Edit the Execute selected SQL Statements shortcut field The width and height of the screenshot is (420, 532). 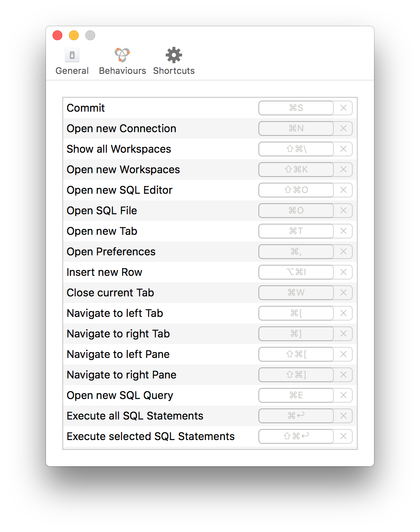tap(296, 436)
